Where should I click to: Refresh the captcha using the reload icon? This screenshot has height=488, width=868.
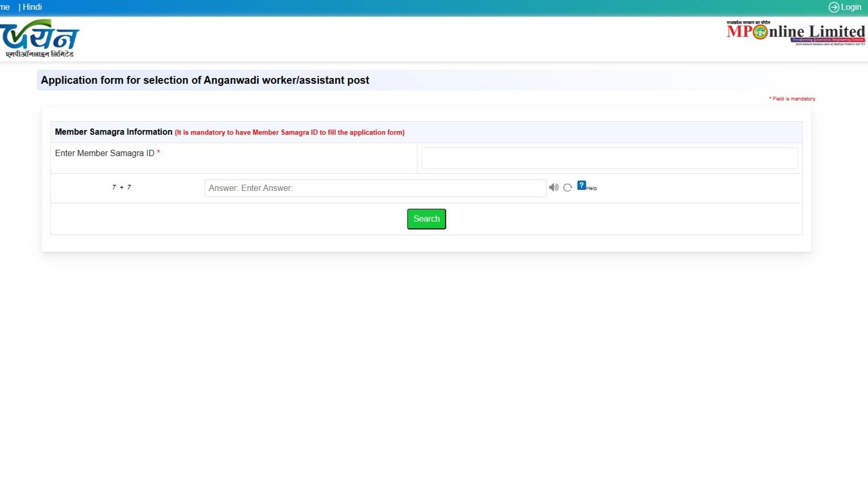(567, 187)
